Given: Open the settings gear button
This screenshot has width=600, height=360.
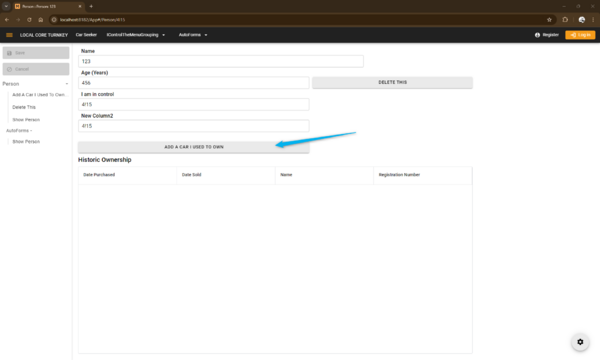Looking at the screenshot, I should coord(580,342).
